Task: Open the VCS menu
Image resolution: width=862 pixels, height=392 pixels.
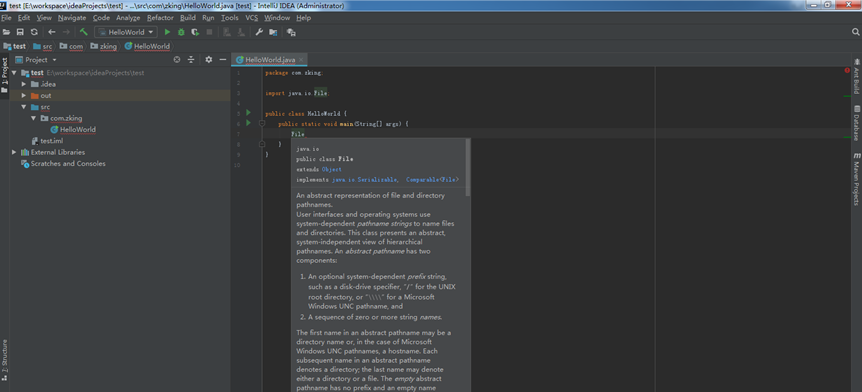Action: pyautogui.click(x=251, y=18)
